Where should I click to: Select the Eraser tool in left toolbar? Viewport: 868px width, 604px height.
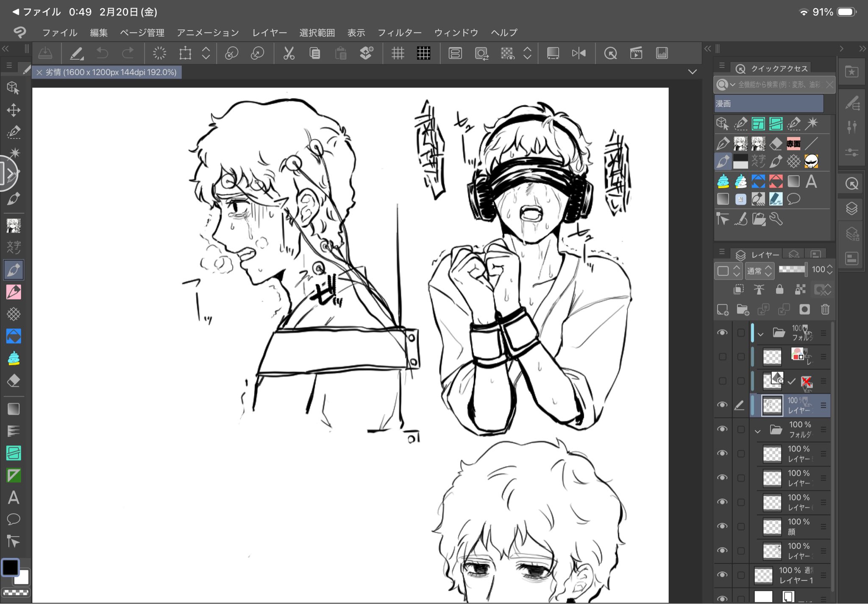click(x=14, y=380)
